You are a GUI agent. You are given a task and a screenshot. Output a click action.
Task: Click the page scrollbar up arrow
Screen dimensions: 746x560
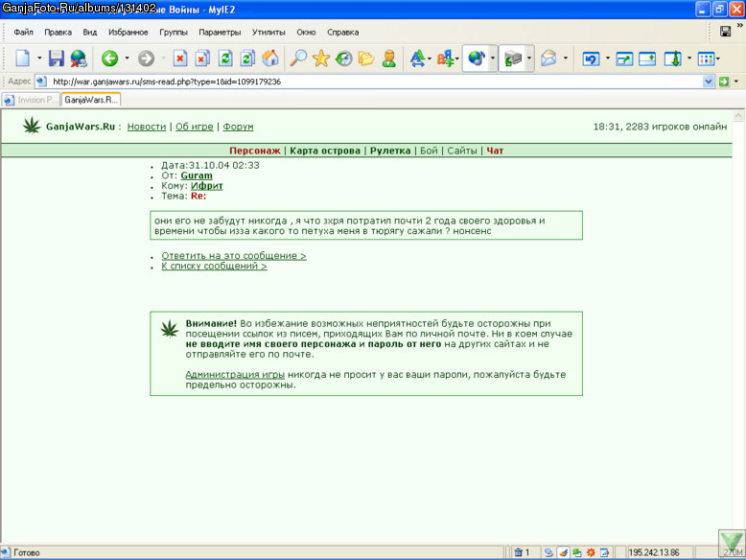coord(738,116)
